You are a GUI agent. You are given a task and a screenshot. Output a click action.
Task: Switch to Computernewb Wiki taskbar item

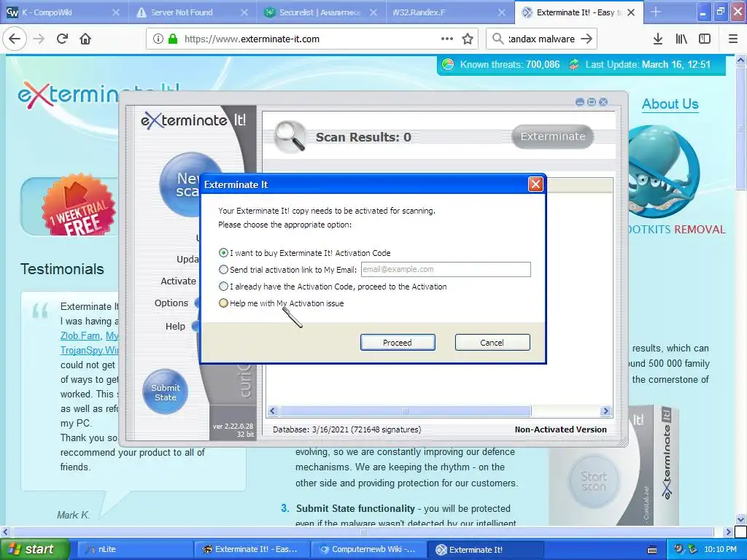pyautogui.click(x=368, y=550)
